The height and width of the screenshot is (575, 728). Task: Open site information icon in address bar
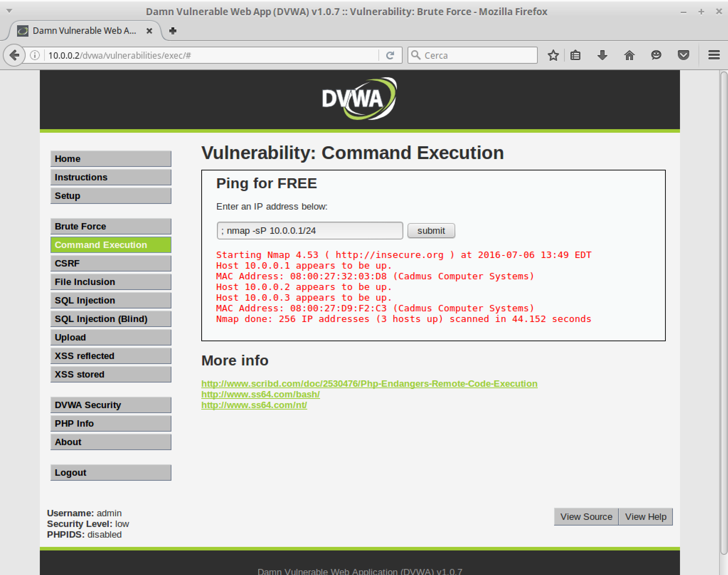tap(35, 55)
